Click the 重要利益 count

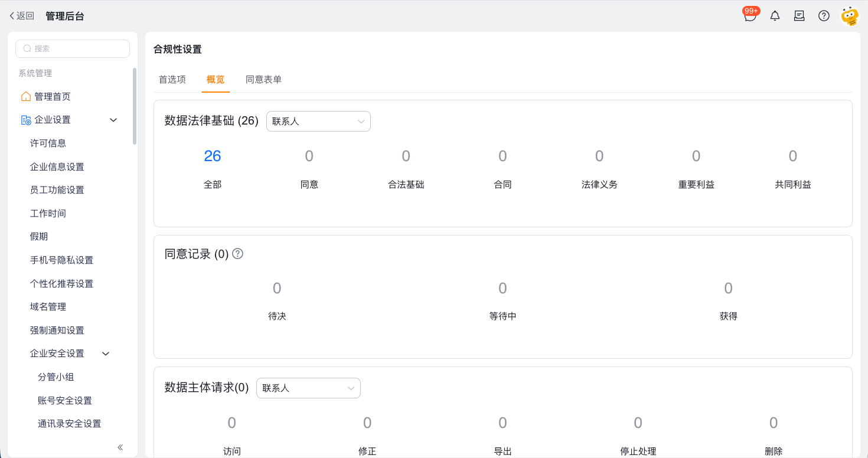tap(696, 156)
